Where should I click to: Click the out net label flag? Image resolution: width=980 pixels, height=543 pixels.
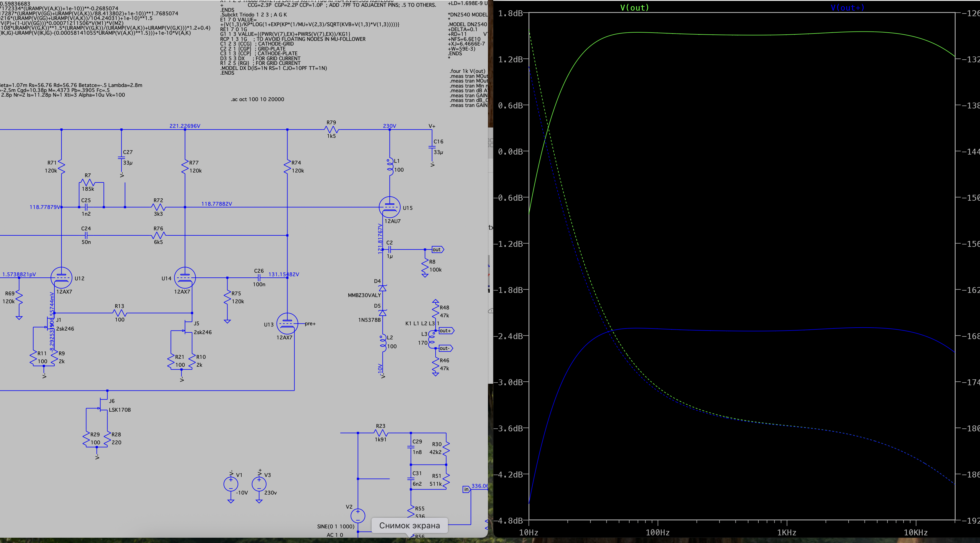click(x=437, y=249)
